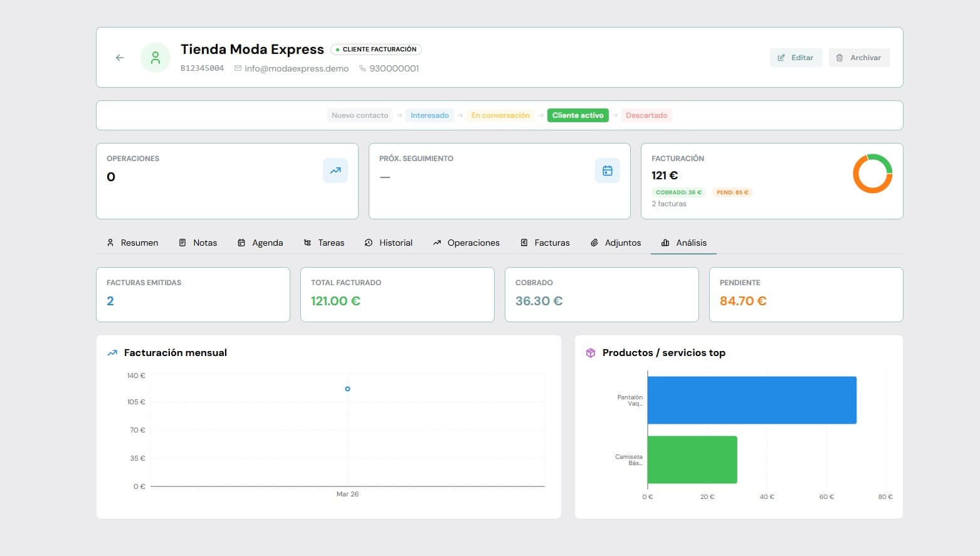Click the Facturación mensual trend icon
This screenshot has height=556, width=980.
[112, 353]
